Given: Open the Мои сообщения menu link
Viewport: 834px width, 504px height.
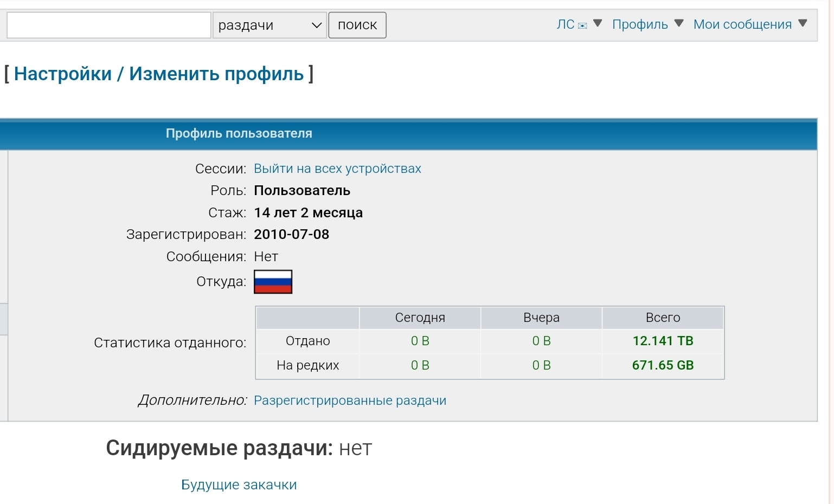Looking at the screenshot, I should point(742,24).
